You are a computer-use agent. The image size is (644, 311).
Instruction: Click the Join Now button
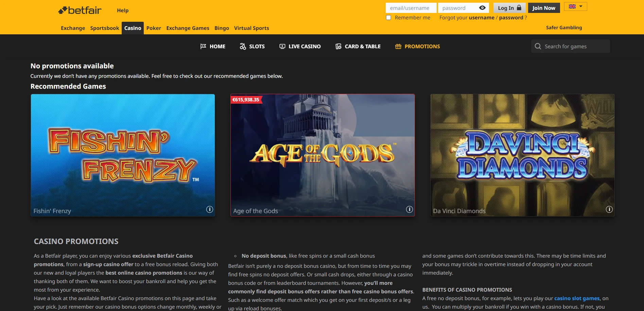544,8
